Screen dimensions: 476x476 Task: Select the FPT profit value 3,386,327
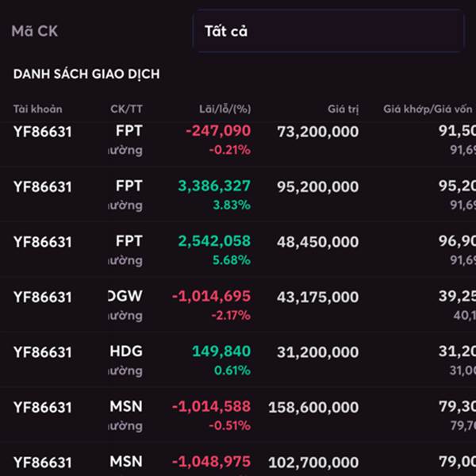click(214, 186)
